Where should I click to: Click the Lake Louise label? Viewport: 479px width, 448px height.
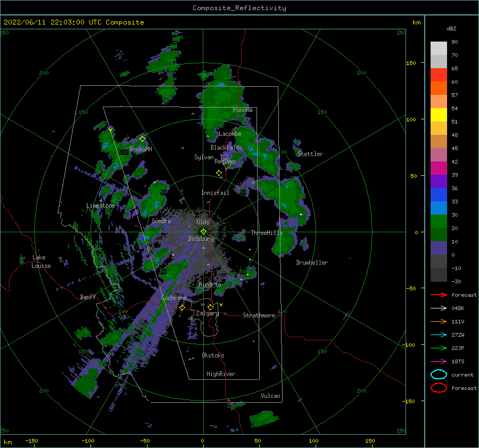click(41, 262)
